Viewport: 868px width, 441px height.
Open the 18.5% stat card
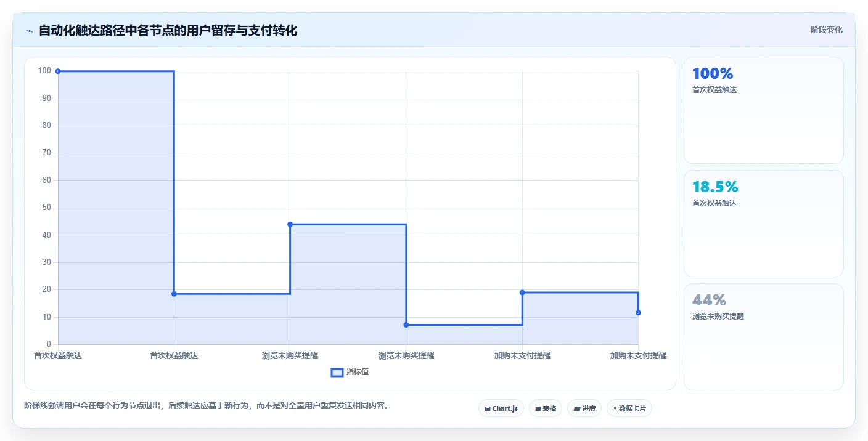click(x=764, y=224)
